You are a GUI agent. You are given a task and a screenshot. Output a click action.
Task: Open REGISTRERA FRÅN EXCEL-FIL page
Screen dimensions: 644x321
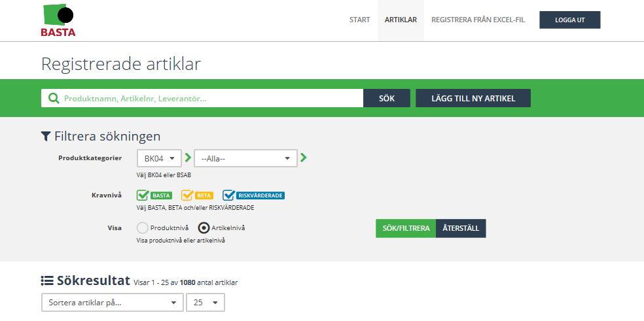pos(478,20)
